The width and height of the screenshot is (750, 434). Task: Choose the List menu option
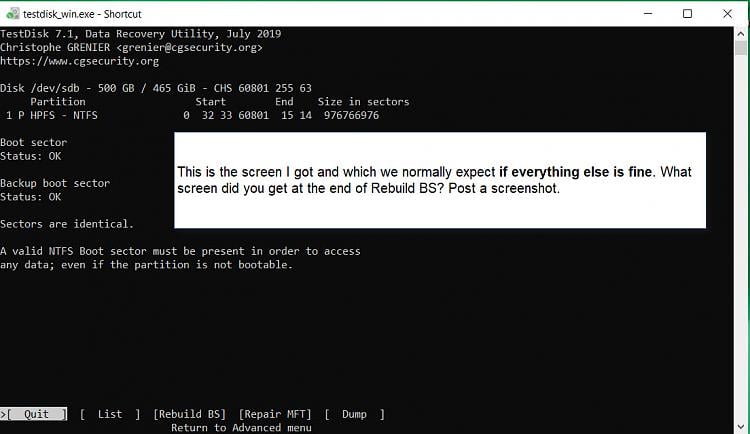pos(110,414)
